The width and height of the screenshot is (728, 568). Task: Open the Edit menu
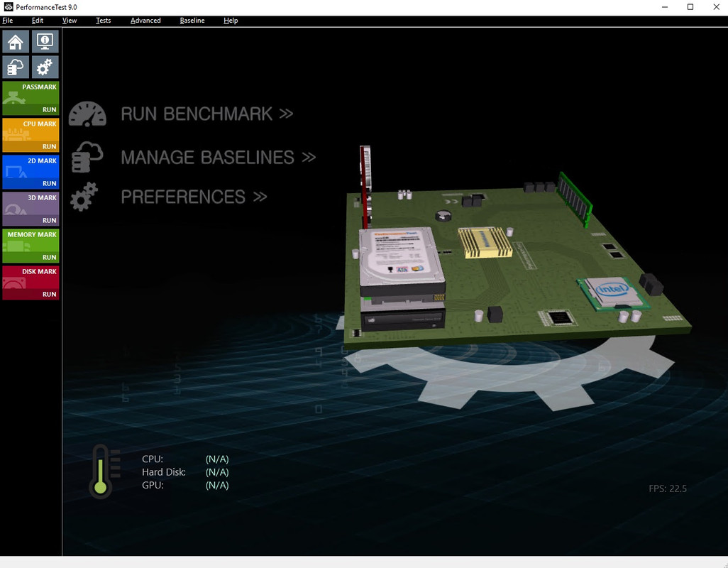coord(37,21)
